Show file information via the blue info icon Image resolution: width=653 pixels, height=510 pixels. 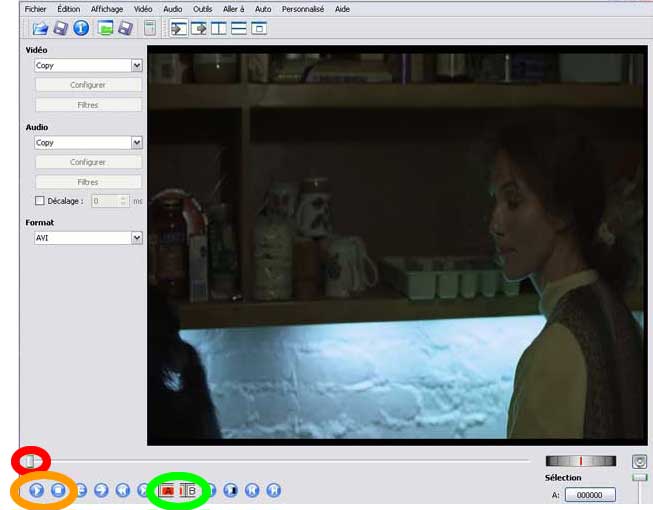(x=81, y=28)
